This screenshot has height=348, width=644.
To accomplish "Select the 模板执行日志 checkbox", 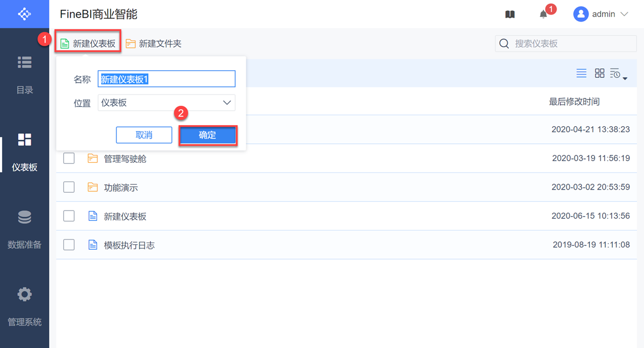I will tap(69, 245).
